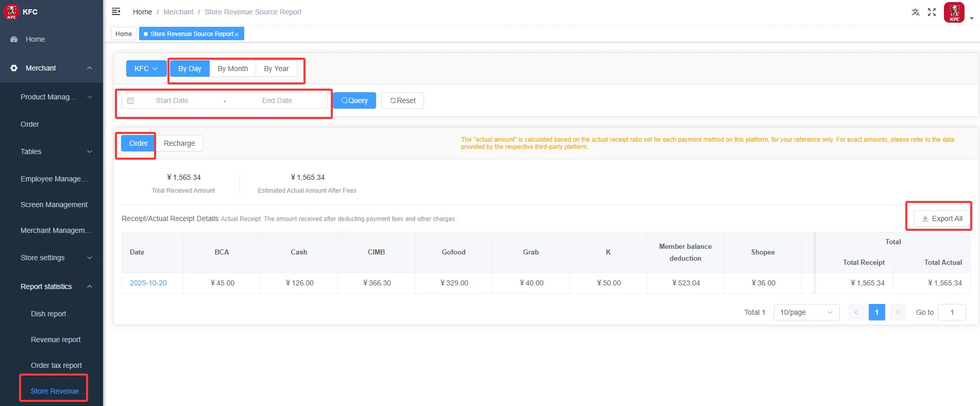Image resolution: width=980 pixels, height=406 pixels.
Task: Switch to By Year view
Action: point(276,69)
